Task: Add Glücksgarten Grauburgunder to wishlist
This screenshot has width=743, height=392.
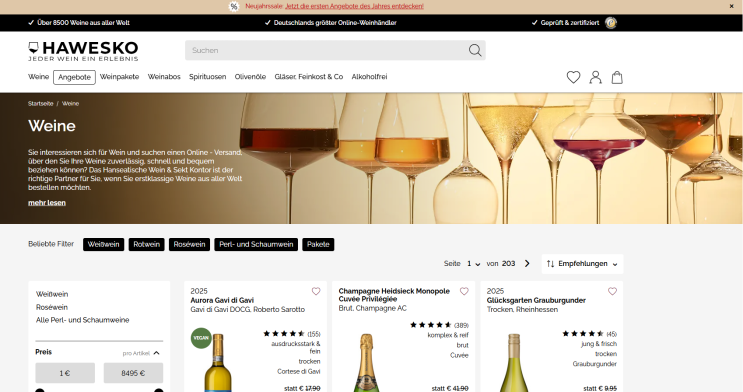Action: (x=612, y=292)
